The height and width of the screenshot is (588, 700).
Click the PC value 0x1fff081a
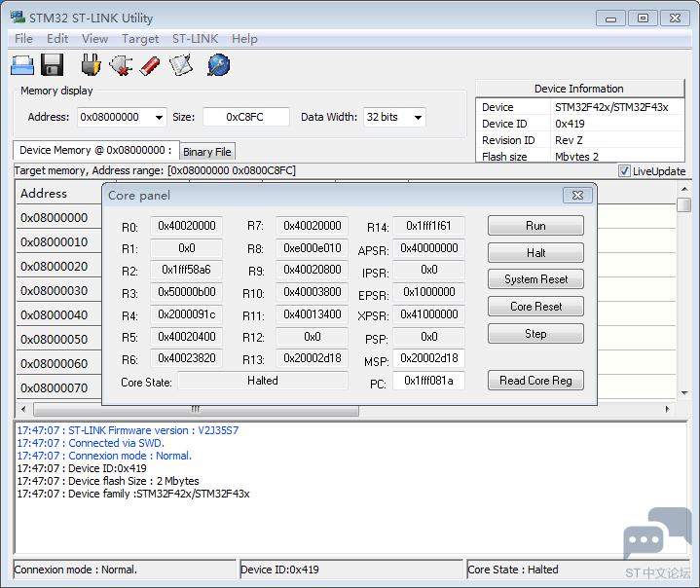tap(428, 381)
